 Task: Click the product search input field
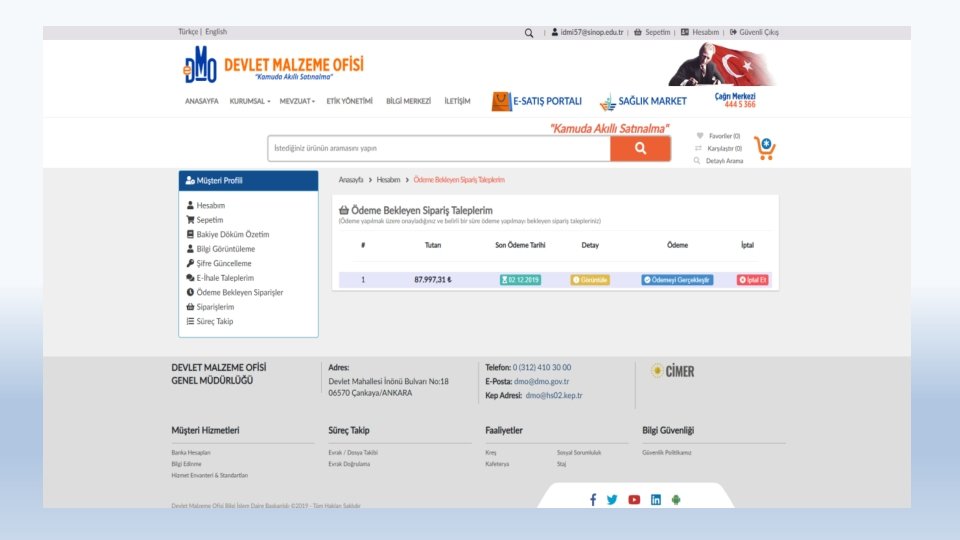pos(439,148)
